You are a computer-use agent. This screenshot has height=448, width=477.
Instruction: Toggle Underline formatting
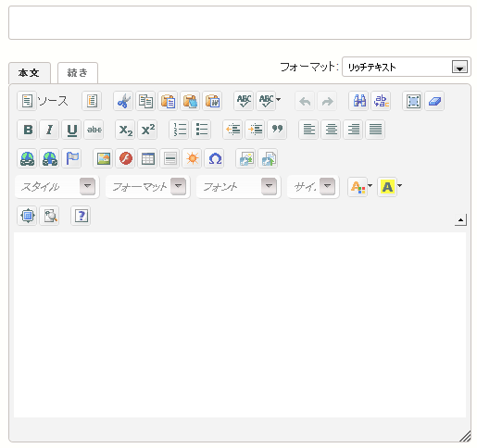(71, 130)
